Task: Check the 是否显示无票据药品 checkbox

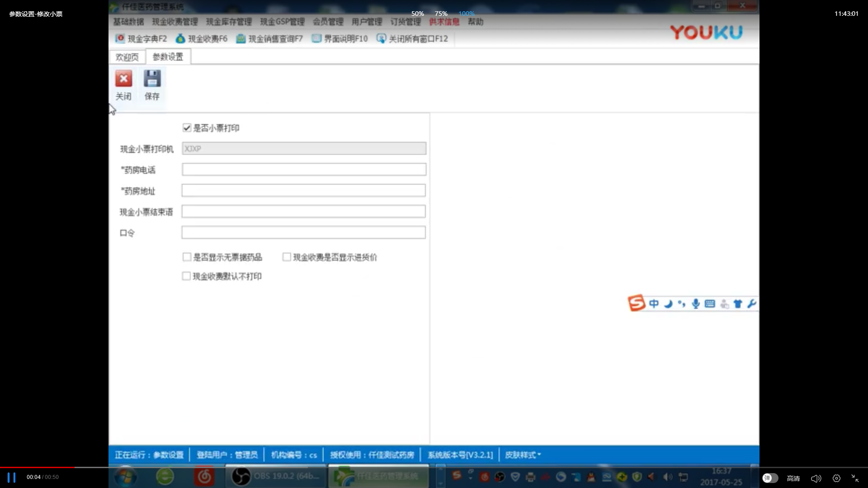Action: 187,257
